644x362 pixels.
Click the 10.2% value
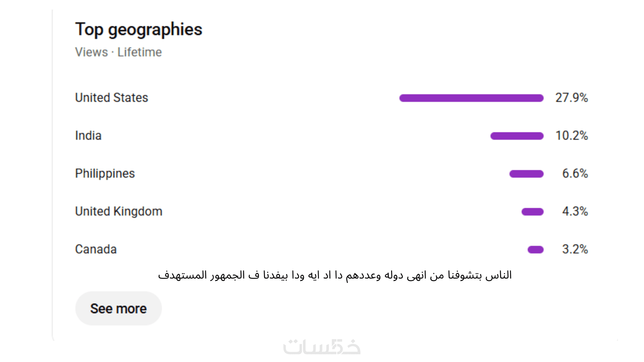571,136
